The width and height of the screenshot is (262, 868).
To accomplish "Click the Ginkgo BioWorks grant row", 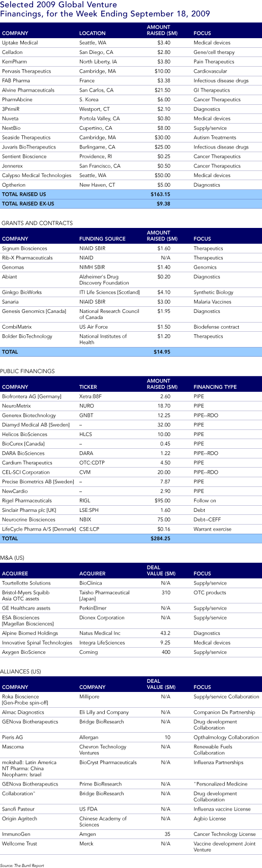I will click(x=131, y=293).
